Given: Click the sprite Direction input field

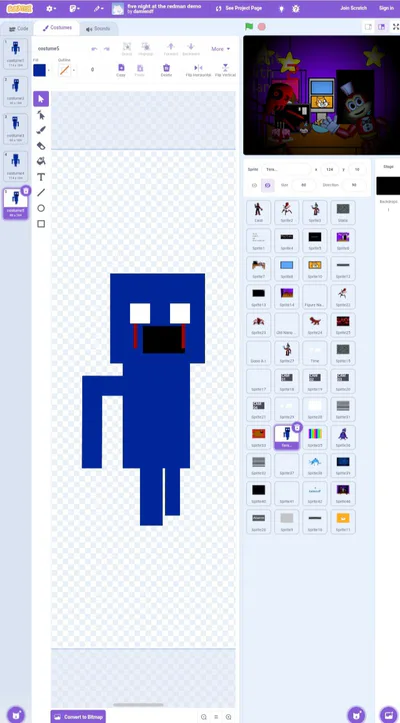Looking at the screenshot, I should click(354, 185).
